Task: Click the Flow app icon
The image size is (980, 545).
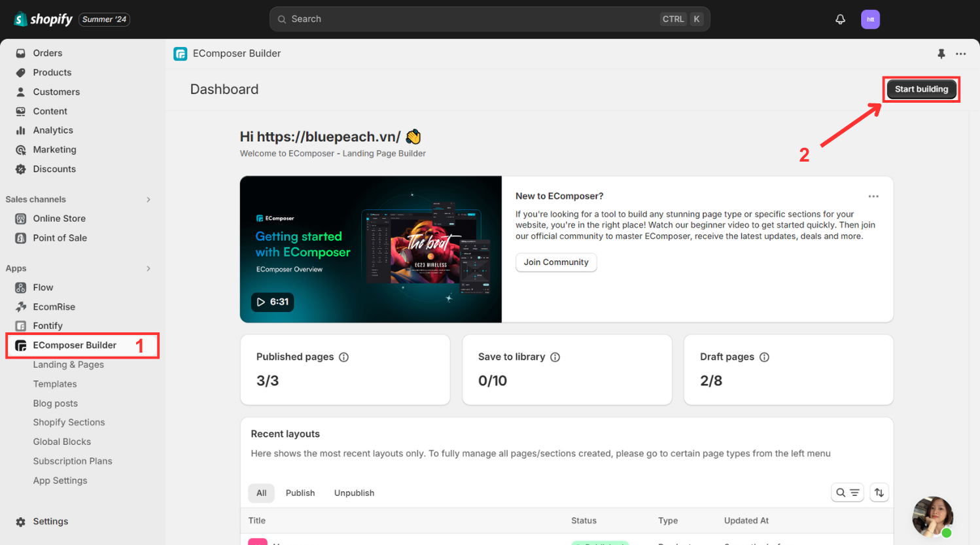Action: (21, 287)
